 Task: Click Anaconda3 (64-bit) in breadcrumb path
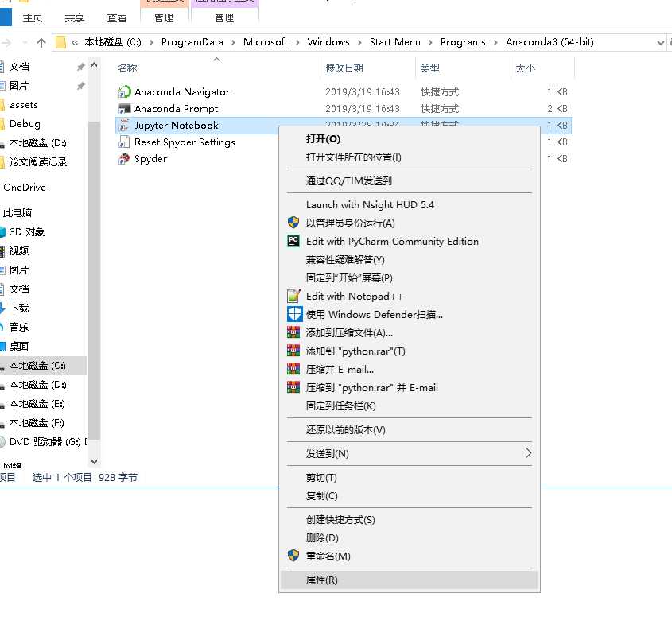(x=550, y=42)
